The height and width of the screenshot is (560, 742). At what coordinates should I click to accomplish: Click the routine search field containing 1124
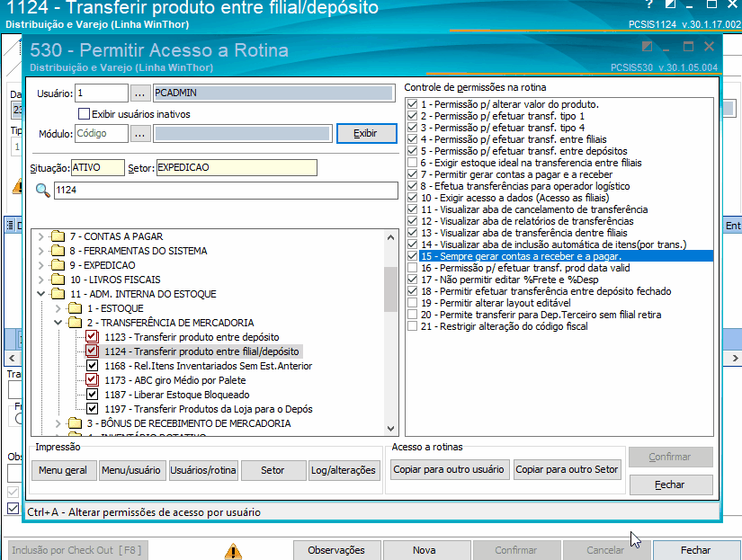(226, 191)
